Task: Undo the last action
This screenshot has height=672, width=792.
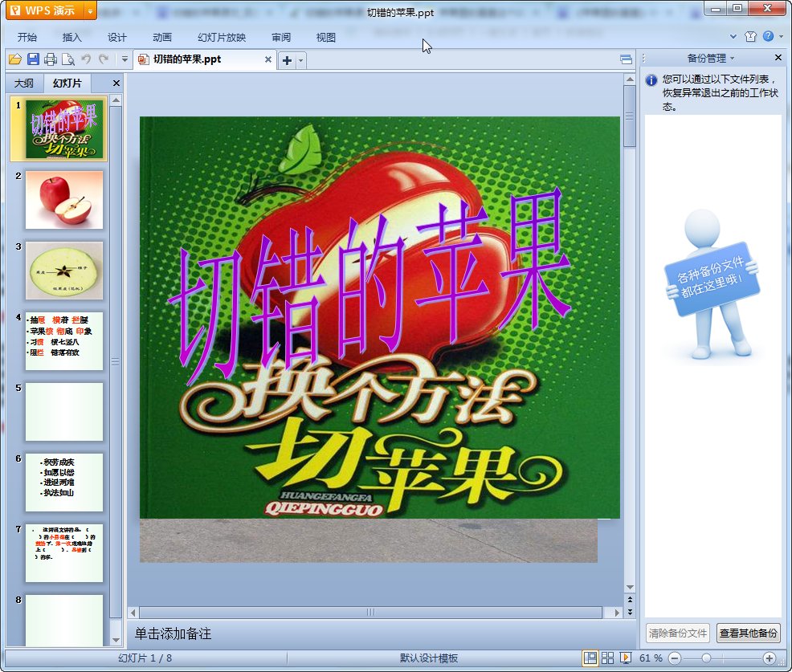Action: tap(86, 59)
